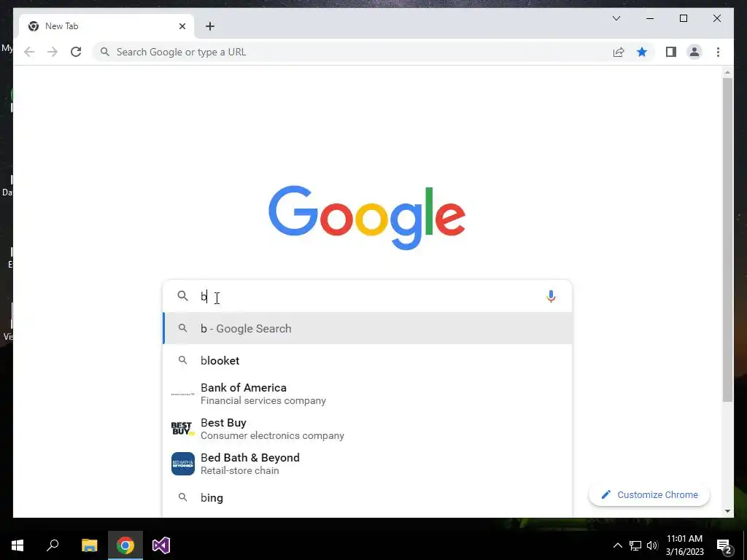Open Chrome three-dot menu
The image size is (747, 560).
click(718, 52)
